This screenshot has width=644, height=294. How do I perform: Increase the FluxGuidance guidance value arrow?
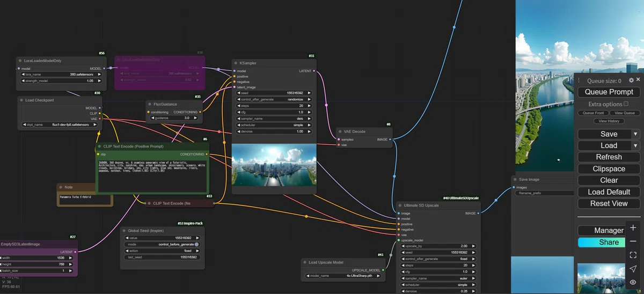pos(195,117)
